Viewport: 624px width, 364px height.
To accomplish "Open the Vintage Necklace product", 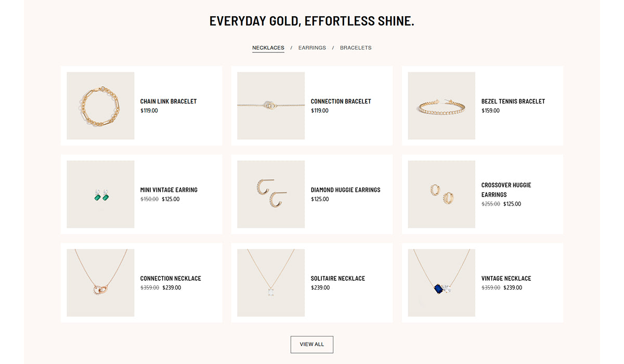I will point(506,278).
